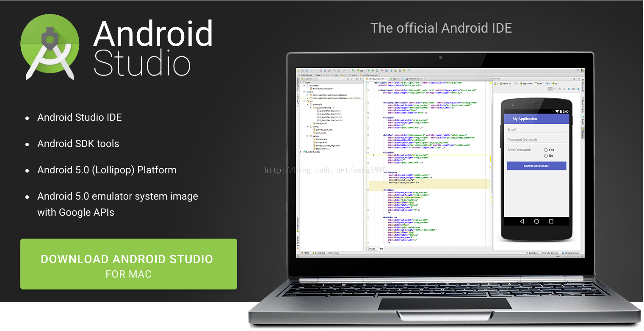The height and width of the screenshot is (331, 644).
Task: Open the Build Variants side tab
Action: coord(298,224)
